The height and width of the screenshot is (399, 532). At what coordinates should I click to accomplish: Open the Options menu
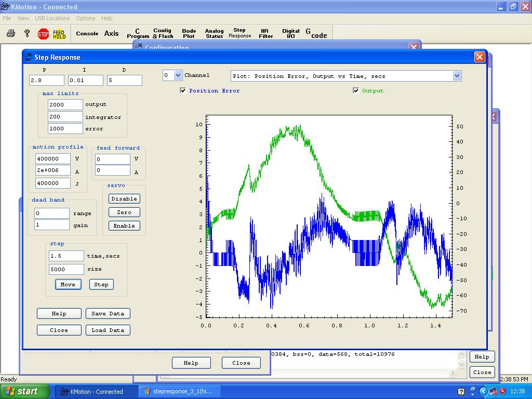tap(86, 18)
